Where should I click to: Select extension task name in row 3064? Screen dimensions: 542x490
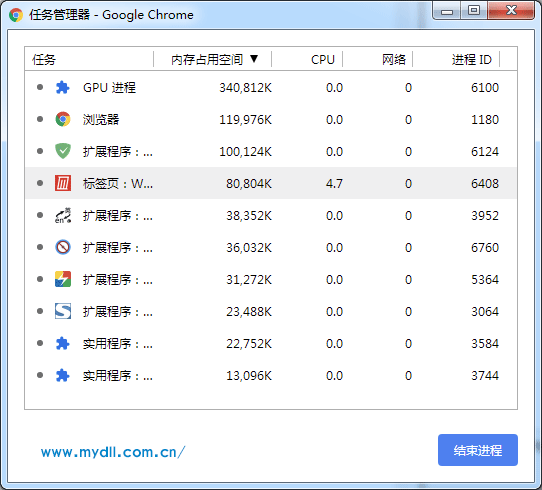pyautogui.click(x=118, y=311)
